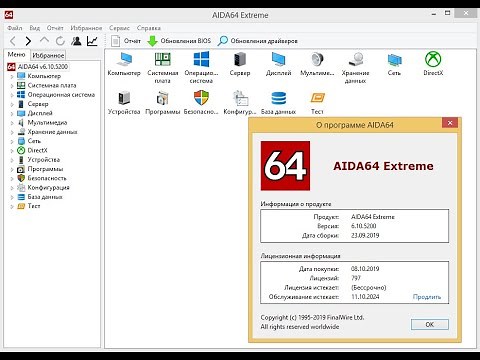Expand the Дисплей tree node arrow

12,113
